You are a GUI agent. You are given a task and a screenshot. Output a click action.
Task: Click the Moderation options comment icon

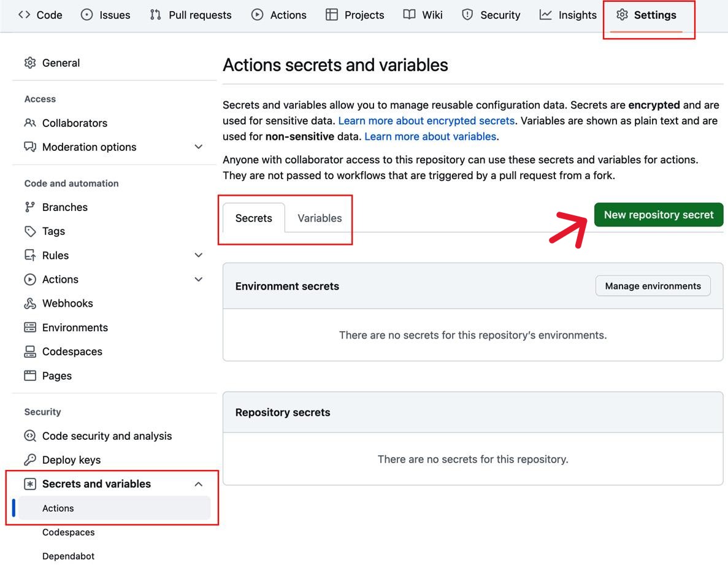click(30, 147)
